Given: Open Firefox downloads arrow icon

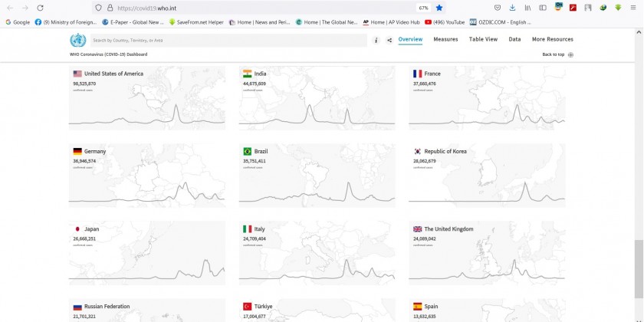Looking at the screenshot, I should pos(512,8).
